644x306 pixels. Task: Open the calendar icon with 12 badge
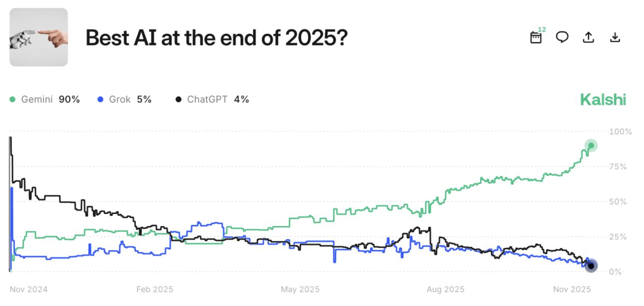coord(536,37)
